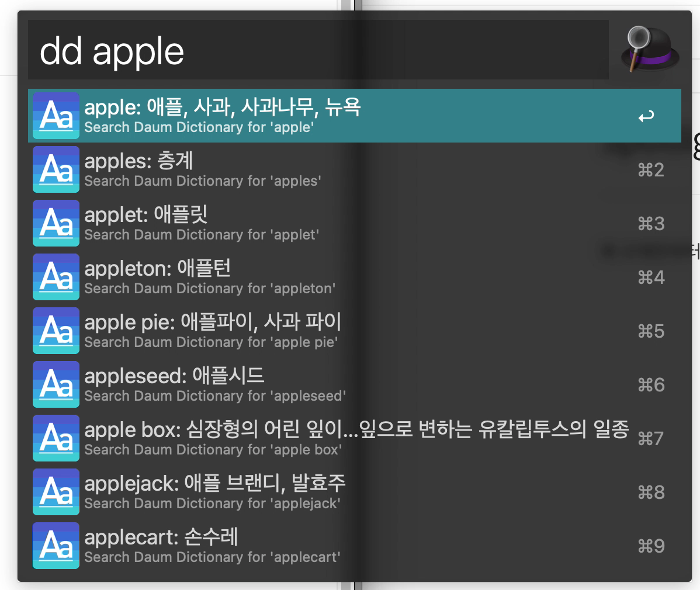Click the dictionary icon of the 'appleton' result
The height and width of the screenshot is (590, 700).
56,277
